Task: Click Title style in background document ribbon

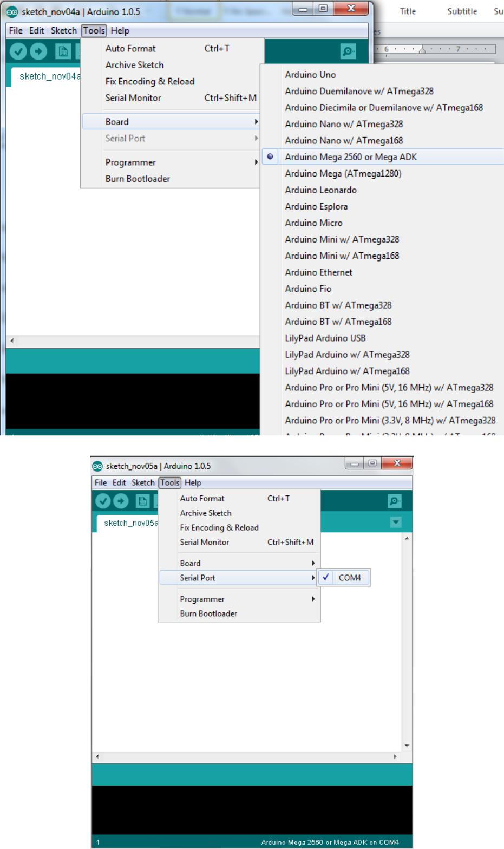Action: pyautogui.click(x=408, y=11)
